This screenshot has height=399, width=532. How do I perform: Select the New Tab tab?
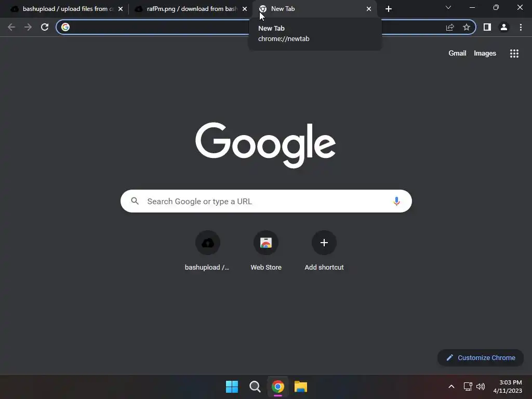[314, 9]
